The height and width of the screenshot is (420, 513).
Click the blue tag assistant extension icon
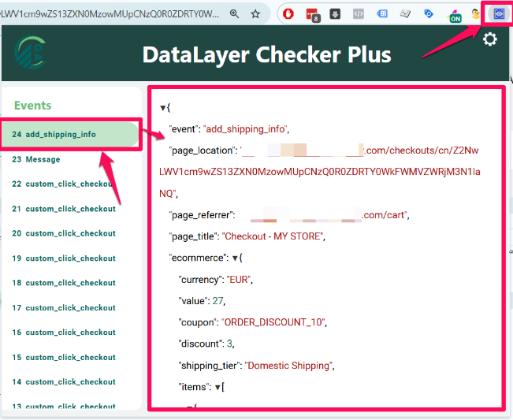[382, 13]
